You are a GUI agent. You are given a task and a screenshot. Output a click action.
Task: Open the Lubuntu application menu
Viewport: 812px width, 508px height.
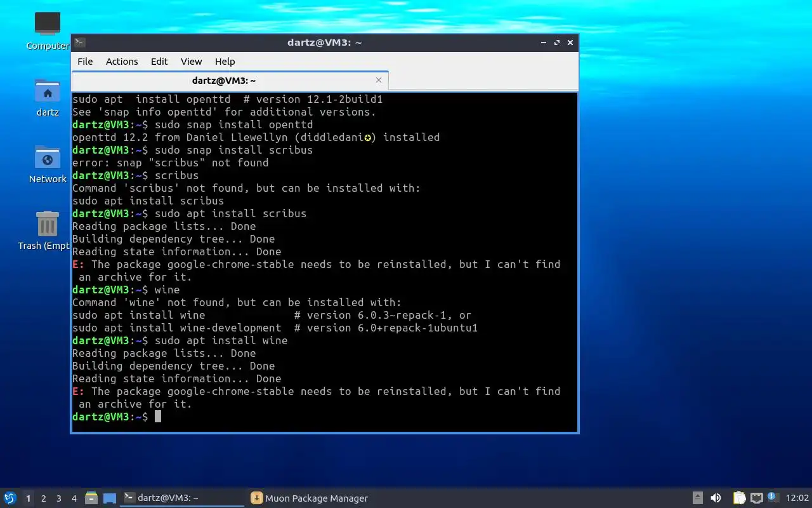point(10,498)
